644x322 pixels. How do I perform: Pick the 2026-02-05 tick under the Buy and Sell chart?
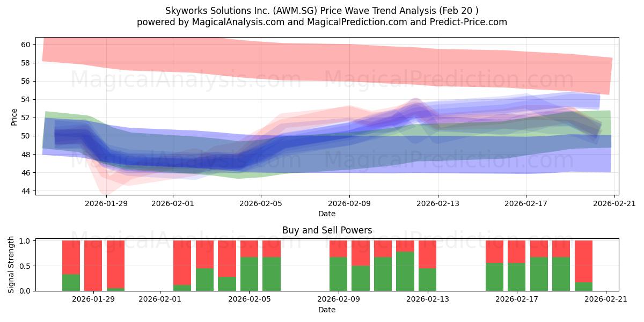[250, 300]
